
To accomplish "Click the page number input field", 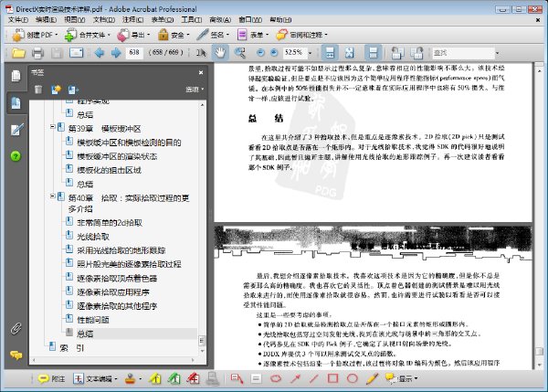I will [x=134, y=52].
